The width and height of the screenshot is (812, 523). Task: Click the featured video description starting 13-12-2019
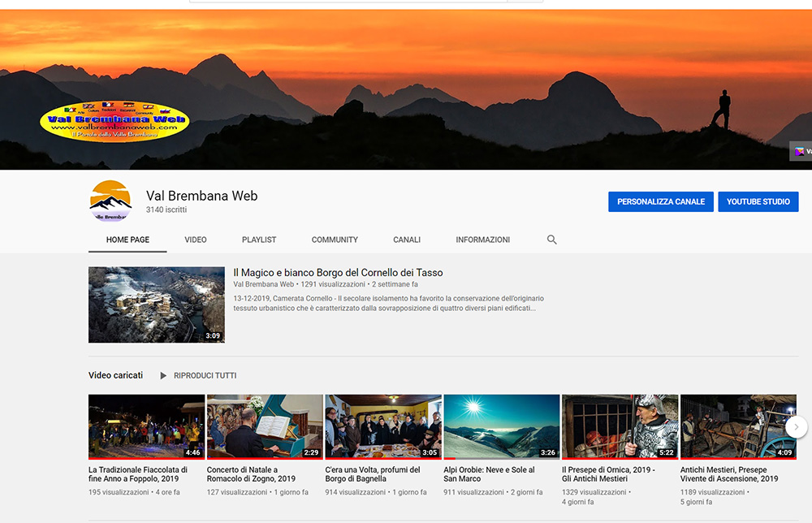point(388,304)
